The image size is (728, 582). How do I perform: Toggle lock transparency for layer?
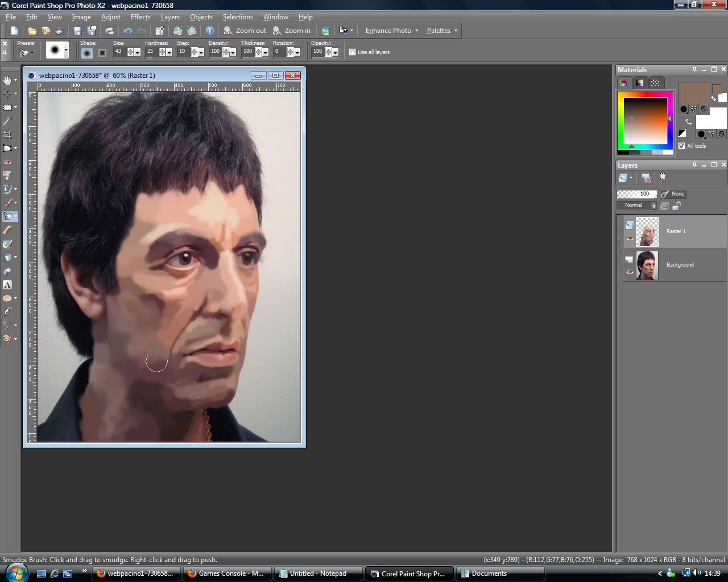point(677,206)
